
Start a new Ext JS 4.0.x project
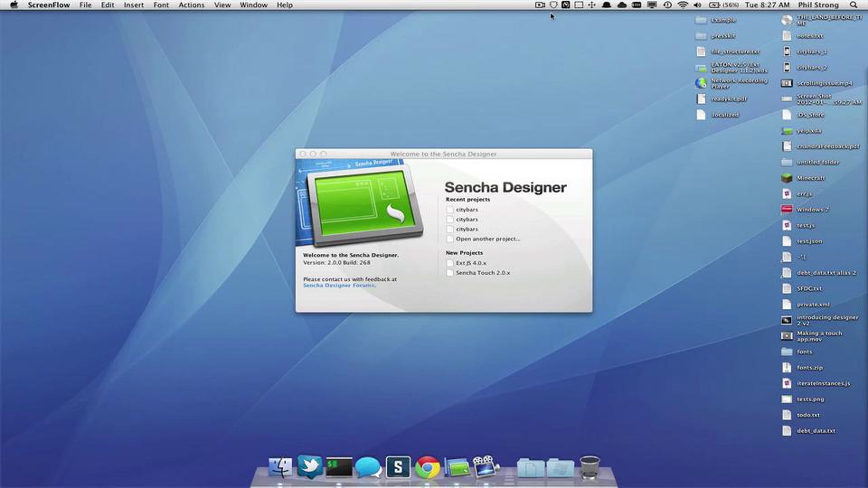click(x=471, y=263)
